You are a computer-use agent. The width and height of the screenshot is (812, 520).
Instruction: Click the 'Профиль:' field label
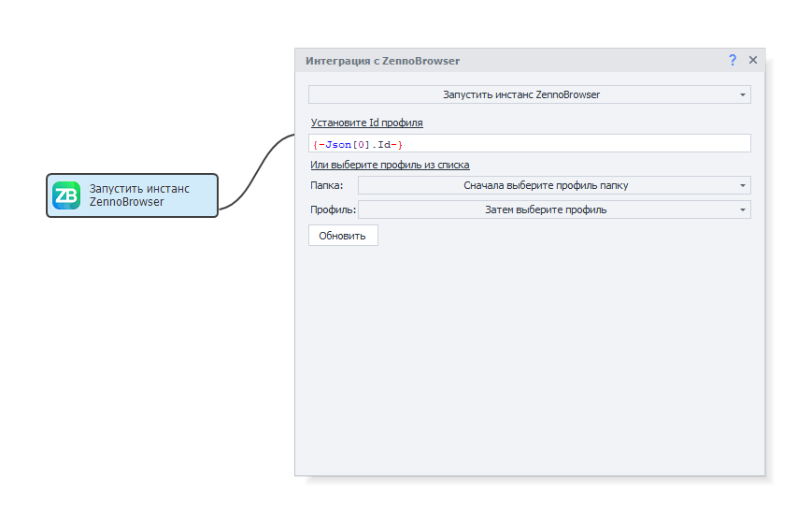click(333, 210)
